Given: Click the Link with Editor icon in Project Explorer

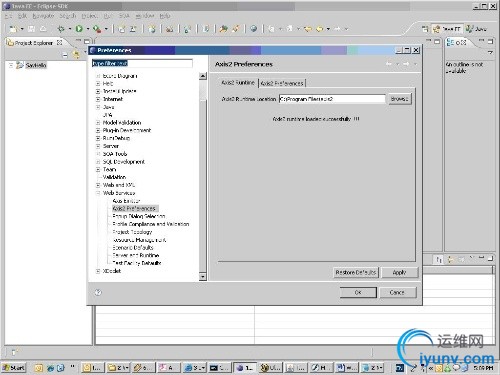Looking at the screenshot, I should tap(76, 54).
